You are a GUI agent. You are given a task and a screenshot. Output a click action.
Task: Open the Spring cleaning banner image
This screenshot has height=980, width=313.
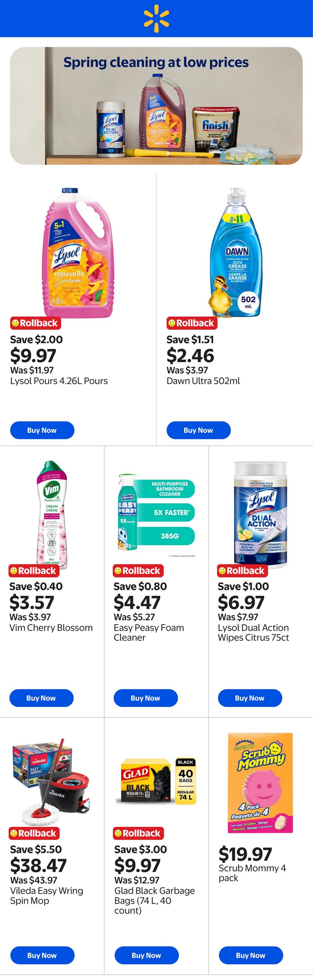[156, 106]
